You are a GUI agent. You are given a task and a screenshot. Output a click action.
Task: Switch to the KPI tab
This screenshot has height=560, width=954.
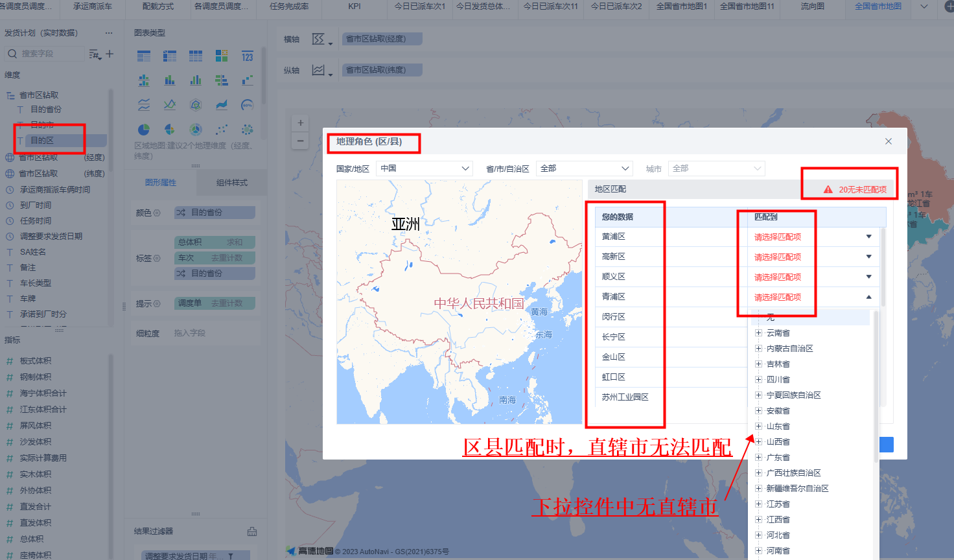[x=355, y=6]
